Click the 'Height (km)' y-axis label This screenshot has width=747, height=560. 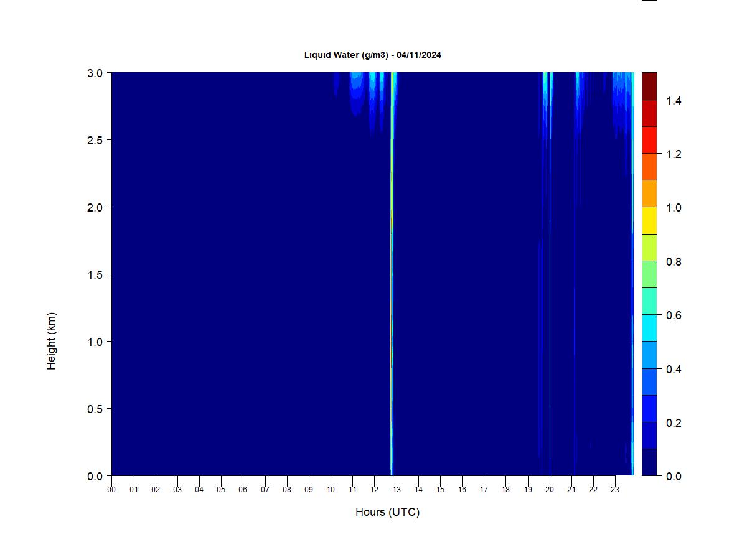point(52,341)
